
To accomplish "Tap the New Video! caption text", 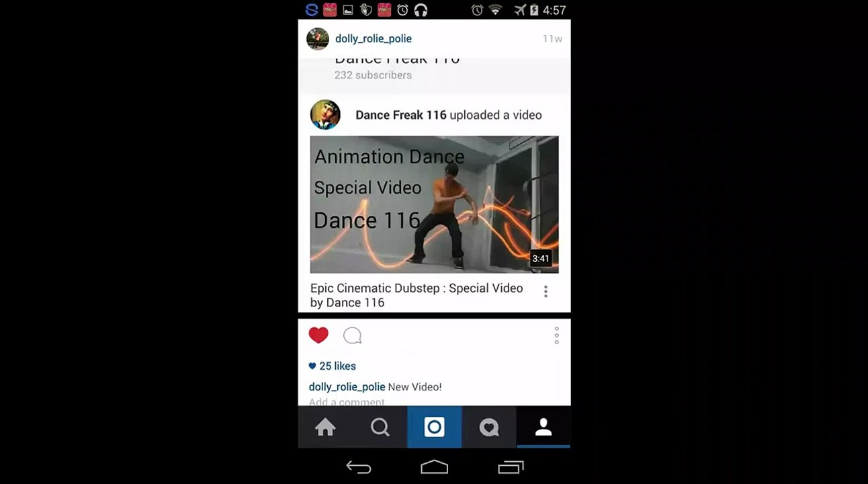I will tap(415, 387).
